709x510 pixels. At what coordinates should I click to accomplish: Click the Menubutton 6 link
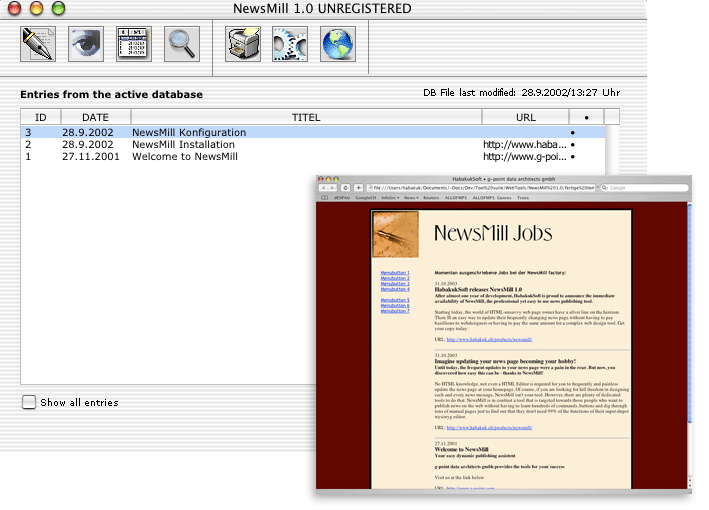[x=395, y=305]
